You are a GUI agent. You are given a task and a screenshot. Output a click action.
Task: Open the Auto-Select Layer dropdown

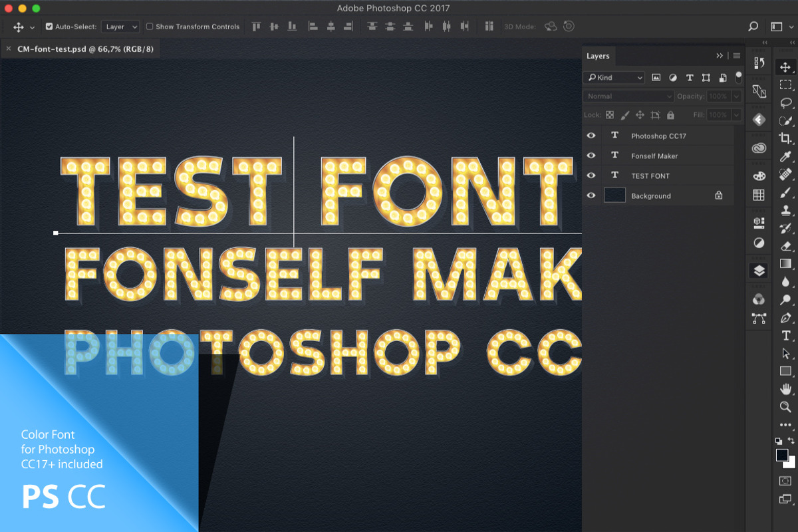120,27
